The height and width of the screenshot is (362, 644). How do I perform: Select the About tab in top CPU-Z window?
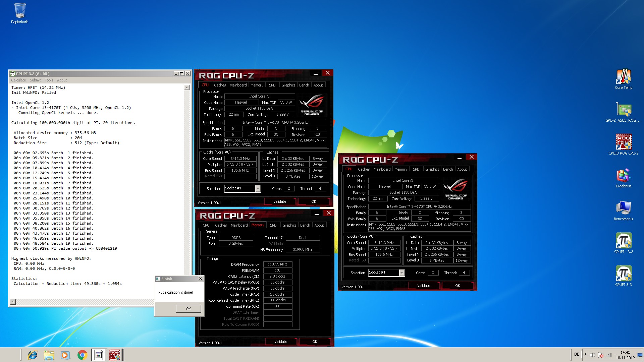pos(318,85)
